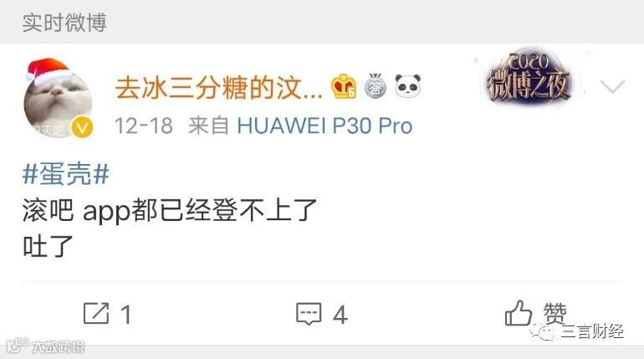Open the post text 滚吧 app都已经登不上了
This screenshot has width=644, height=359.
170,211
